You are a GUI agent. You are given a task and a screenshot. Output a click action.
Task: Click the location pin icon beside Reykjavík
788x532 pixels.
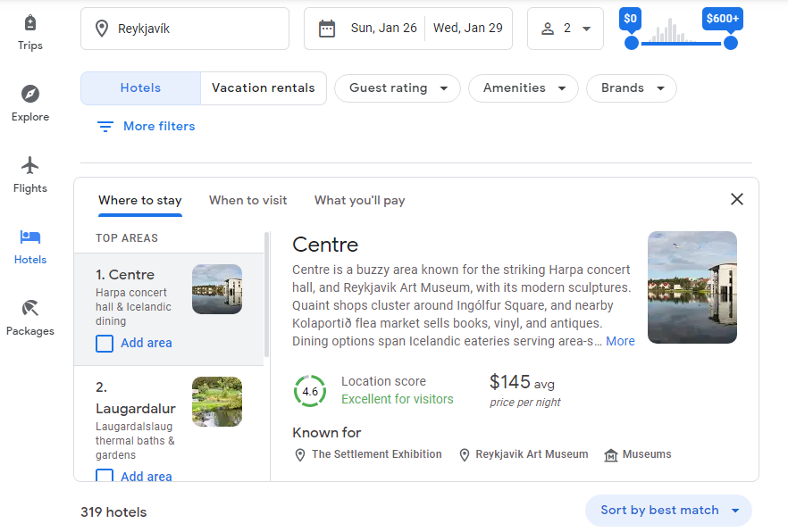[x=102, y=29]
